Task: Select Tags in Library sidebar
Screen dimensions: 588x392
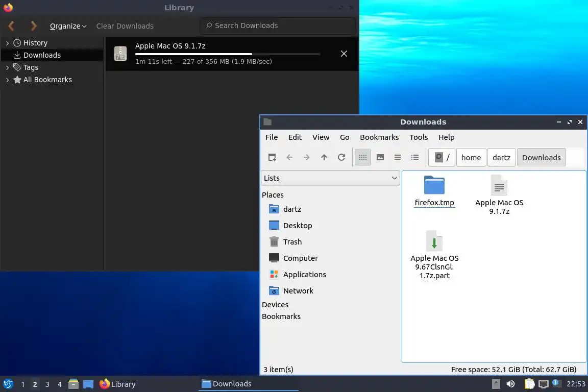Action: [31, 67]
